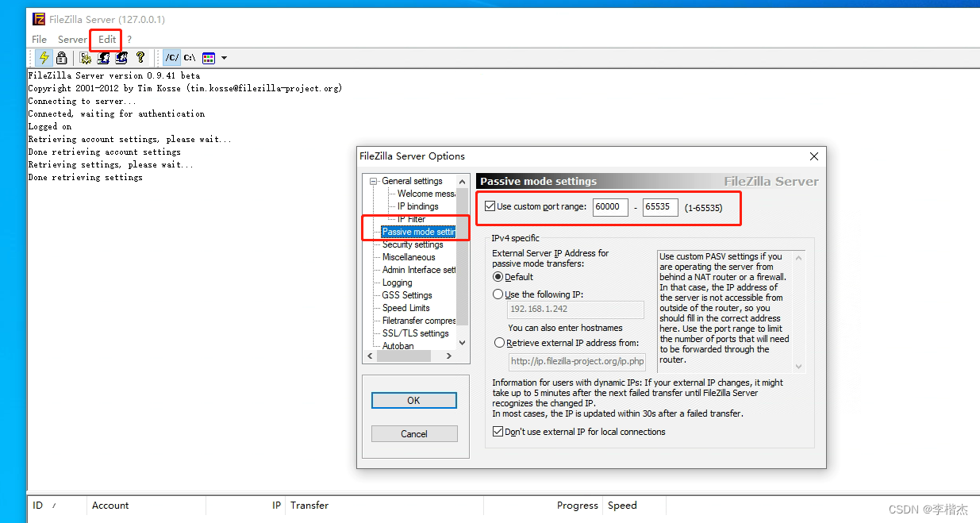Select Admin Interface settings tree item
This screenshot has width=980, height=523.
(418, 270)
